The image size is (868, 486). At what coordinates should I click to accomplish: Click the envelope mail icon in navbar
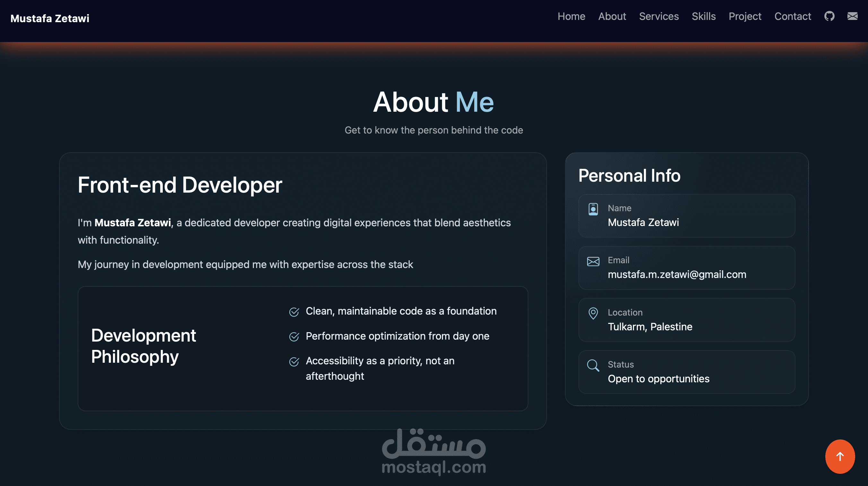tap(852, 16)
